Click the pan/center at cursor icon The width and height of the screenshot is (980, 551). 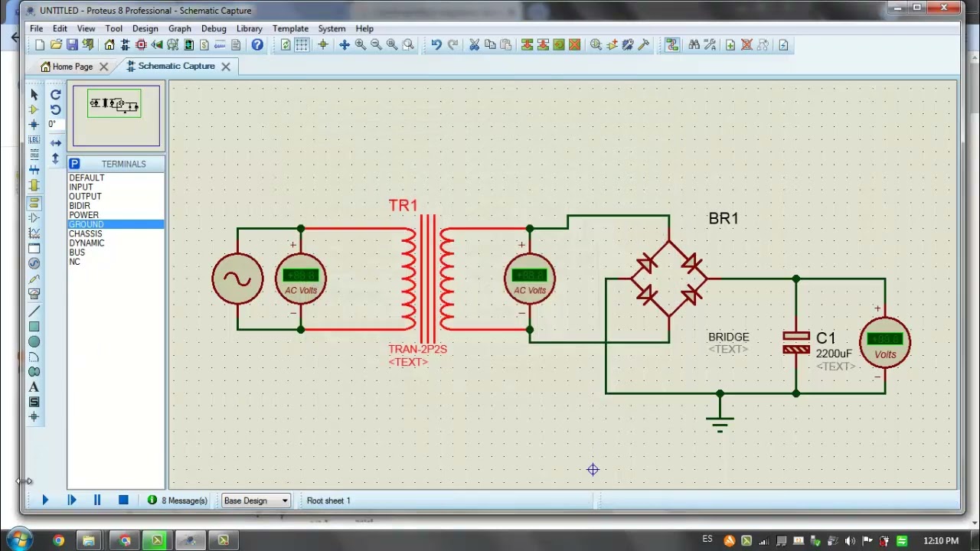[x=345, y=45]
